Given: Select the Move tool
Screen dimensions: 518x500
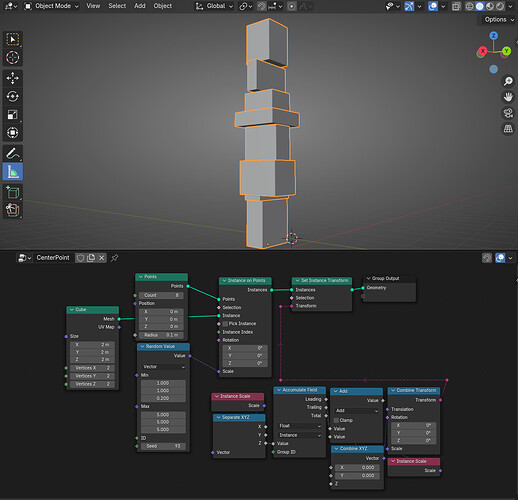Looking at the screenshot, I should (13, 78).
